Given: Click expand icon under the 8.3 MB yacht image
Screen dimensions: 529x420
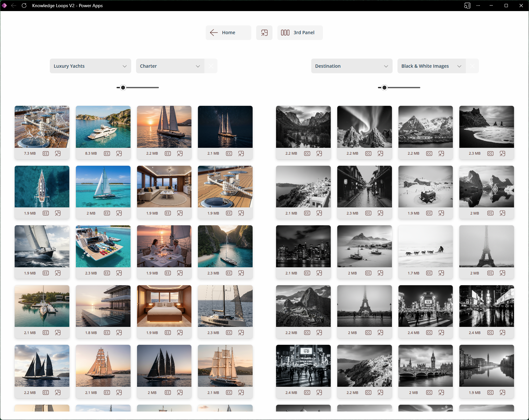Looking at the screenshot, I should [x=119, y=153].
